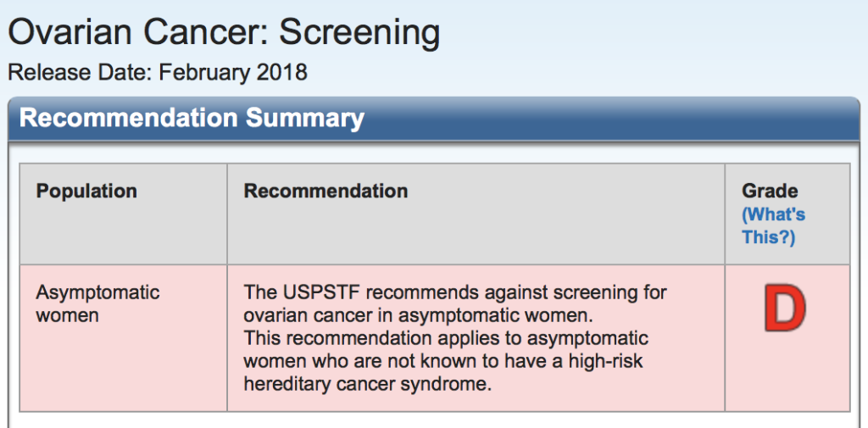Click the word "Summary" in the blue header
Viewport: 868px width, 428px height.
coord(305,118)
